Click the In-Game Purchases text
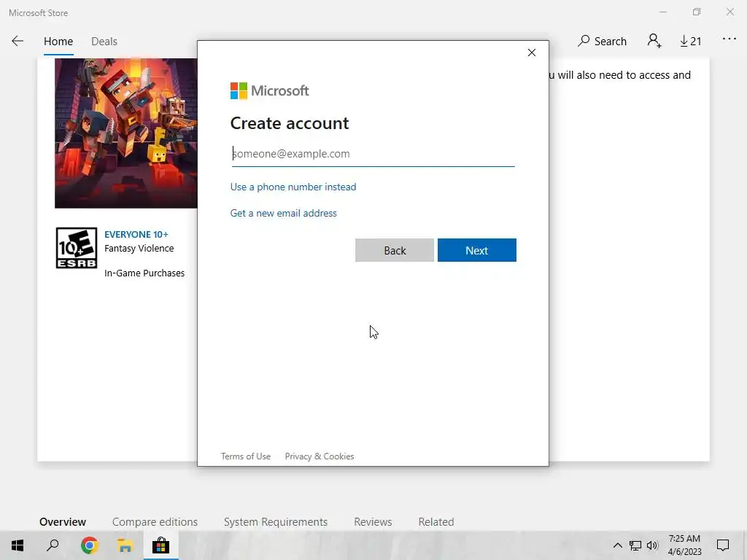This screenshot has width=747, height=560. click(x=144, y=273)
